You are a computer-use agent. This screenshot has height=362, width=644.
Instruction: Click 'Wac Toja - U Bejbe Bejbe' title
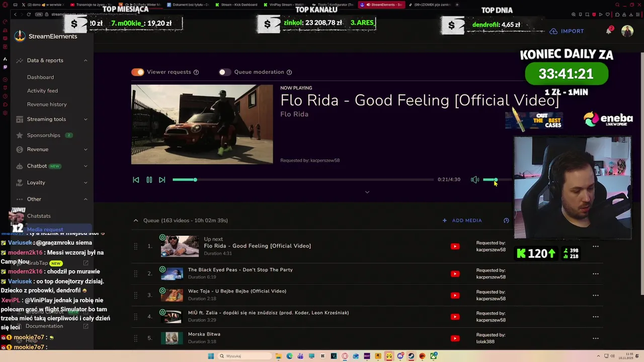coord(237,291)
